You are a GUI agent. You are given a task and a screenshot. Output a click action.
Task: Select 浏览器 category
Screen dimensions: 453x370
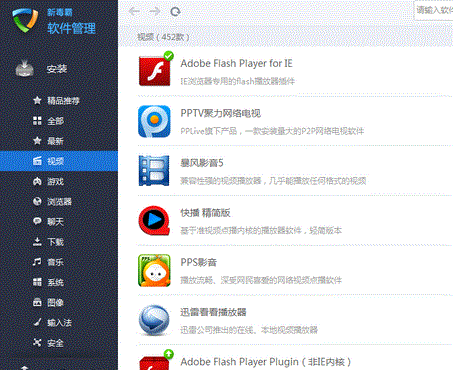(x=59, y=201)
